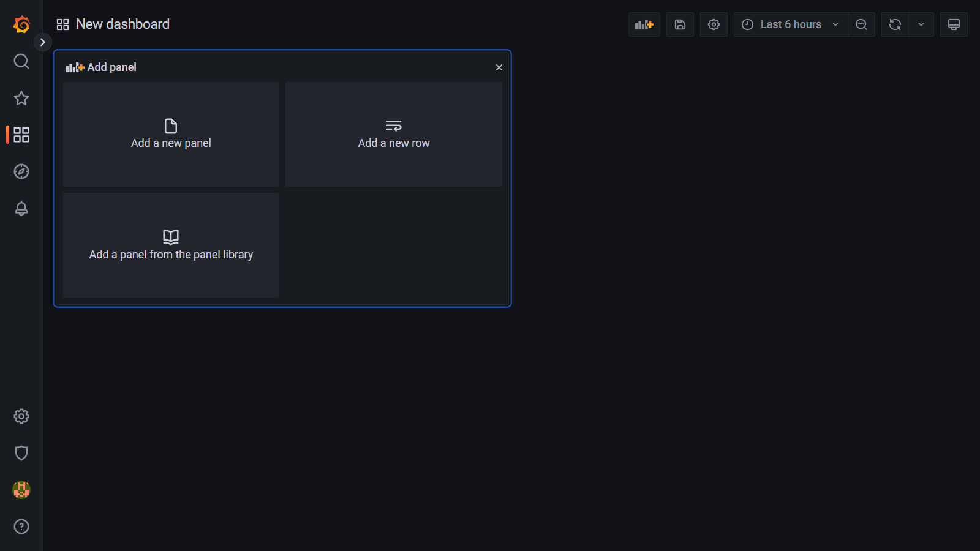Open the search dashboards icon

(21, 61)
